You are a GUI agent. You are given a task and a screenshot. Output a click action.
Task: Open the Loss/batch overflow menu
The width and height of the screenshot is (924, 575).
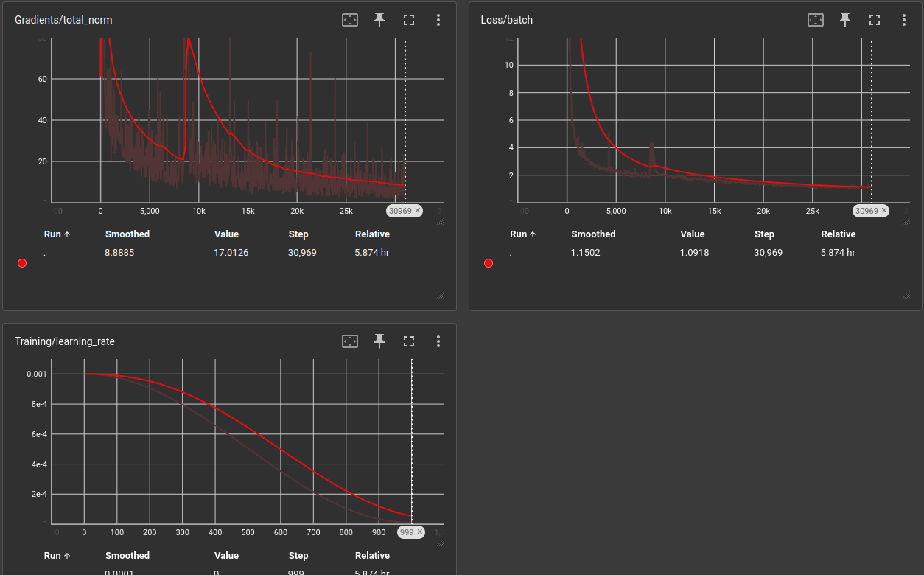point(904,20)
